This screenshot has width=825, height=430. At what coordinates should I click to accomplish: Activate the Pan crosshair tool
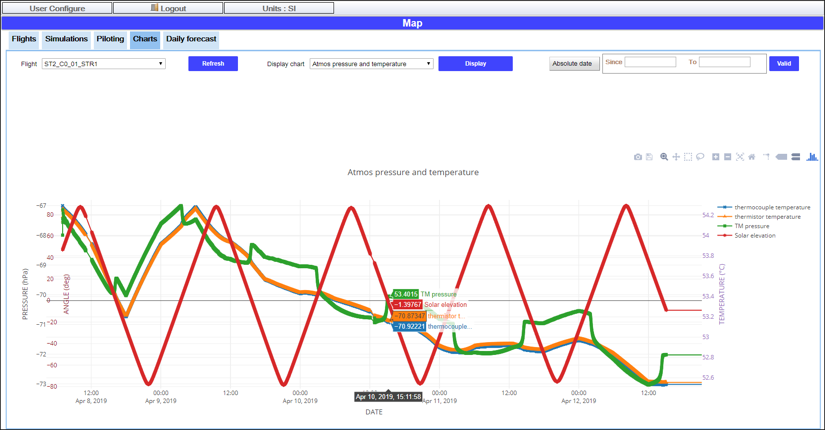tap(676, 157)
